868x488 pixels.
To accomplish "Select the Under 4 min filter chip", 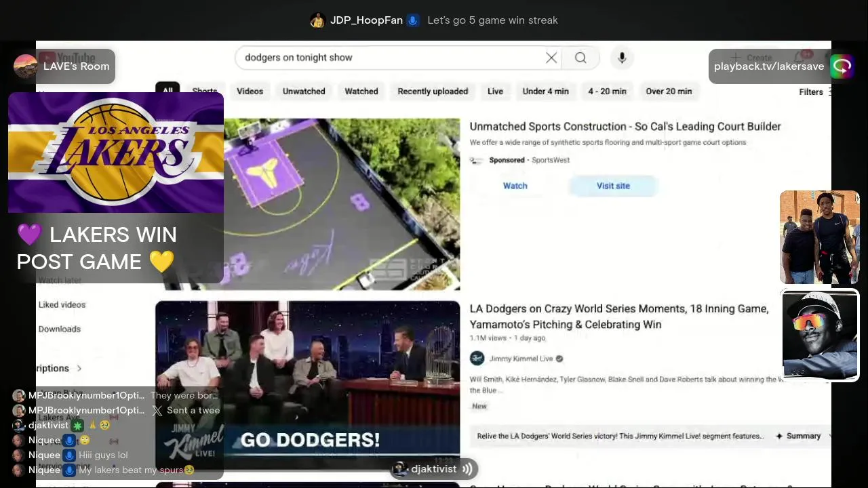I will [545, 91].
